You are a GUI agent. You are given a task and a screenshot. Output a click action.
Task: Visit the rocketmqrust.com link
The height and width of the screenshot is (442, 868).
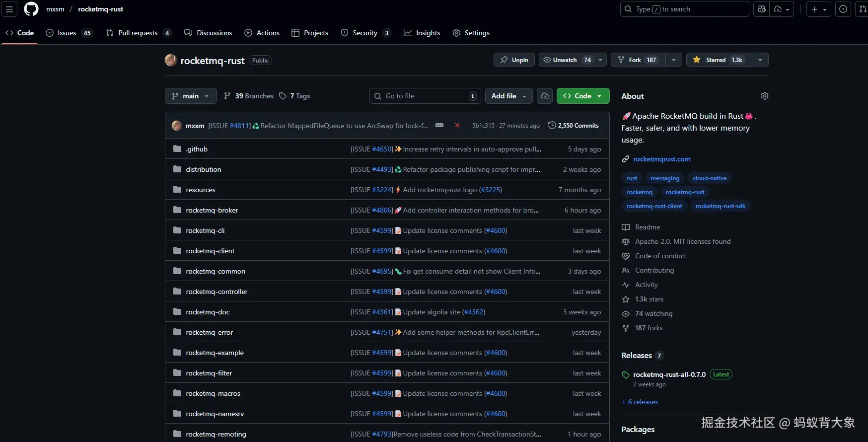coord(661,159)
